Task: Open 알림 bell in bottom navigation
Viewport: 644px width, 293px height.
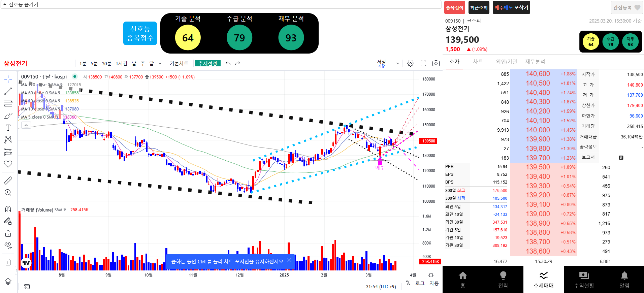Action: pos(624,280)
